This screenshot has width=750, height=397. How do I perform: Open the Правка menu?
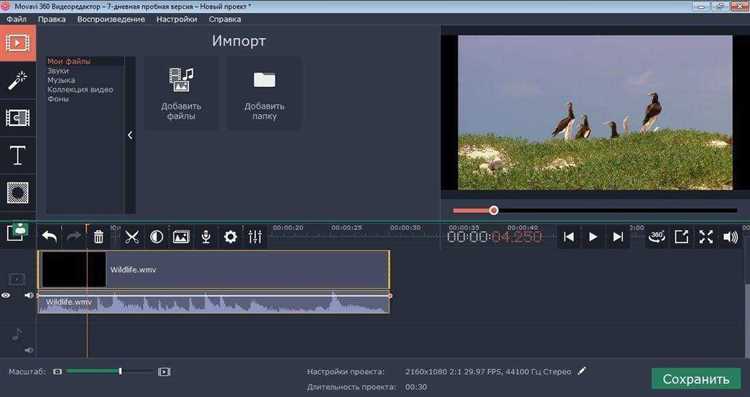click(52, 19)
